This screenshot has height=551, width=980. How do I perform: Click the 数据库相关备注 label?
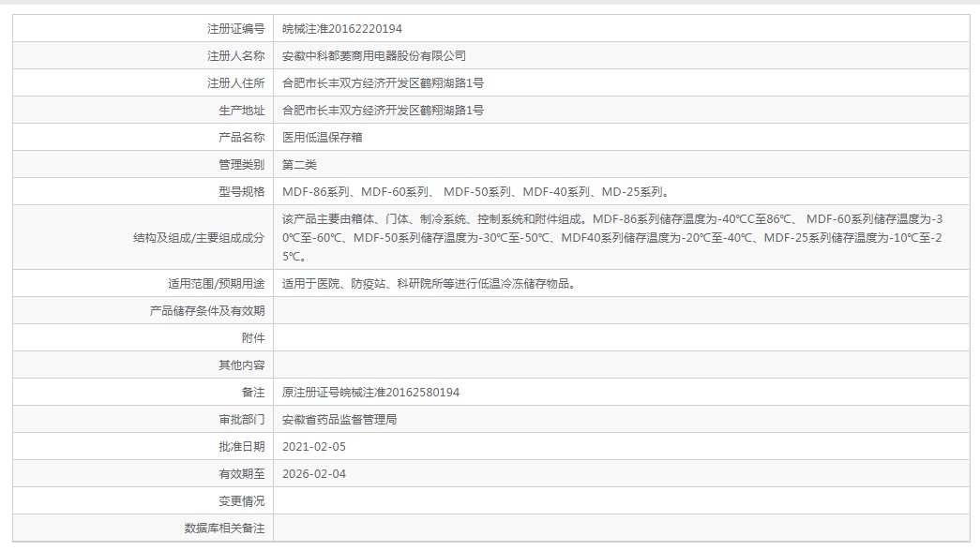224,529
